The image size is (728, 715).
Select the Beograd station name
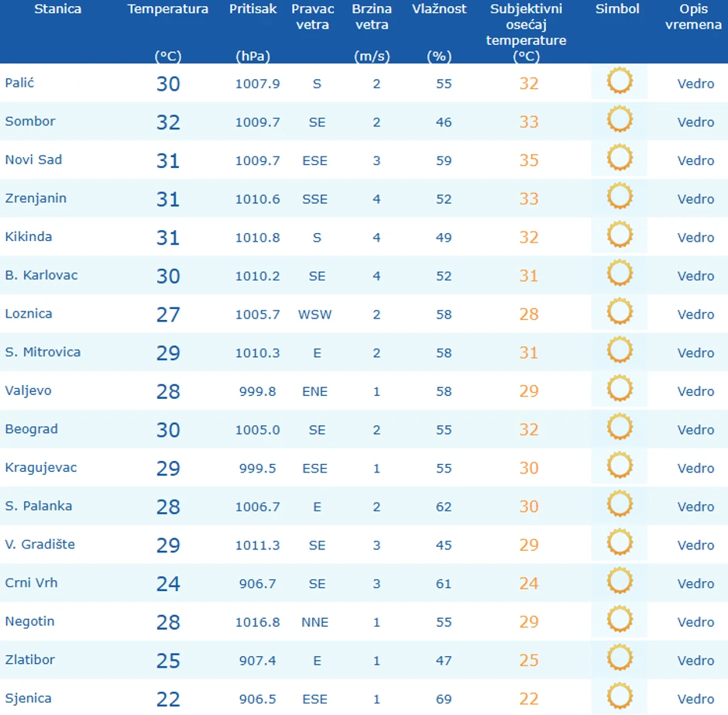click(32, 429)
